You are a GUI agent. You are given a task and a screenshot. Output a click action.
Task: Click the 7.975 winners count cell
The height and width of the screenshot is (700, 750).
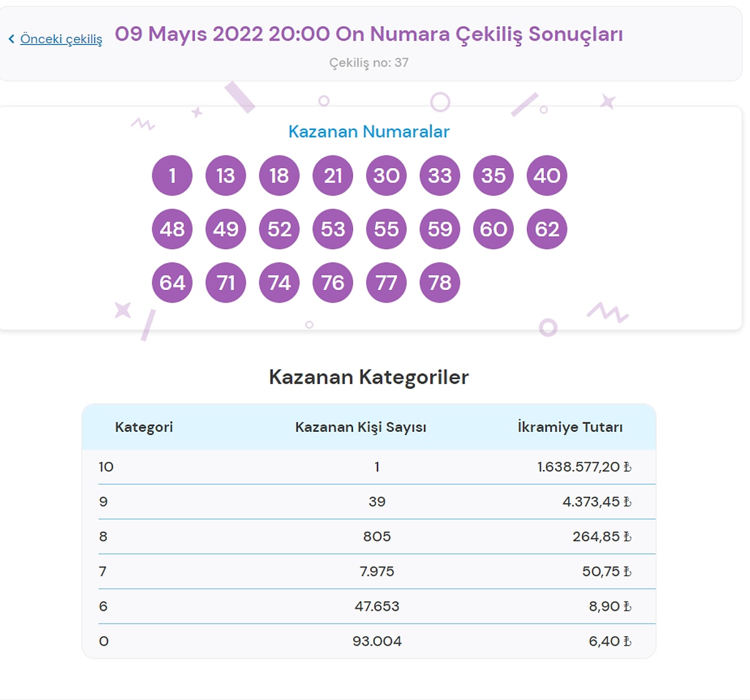coord(377,571)
